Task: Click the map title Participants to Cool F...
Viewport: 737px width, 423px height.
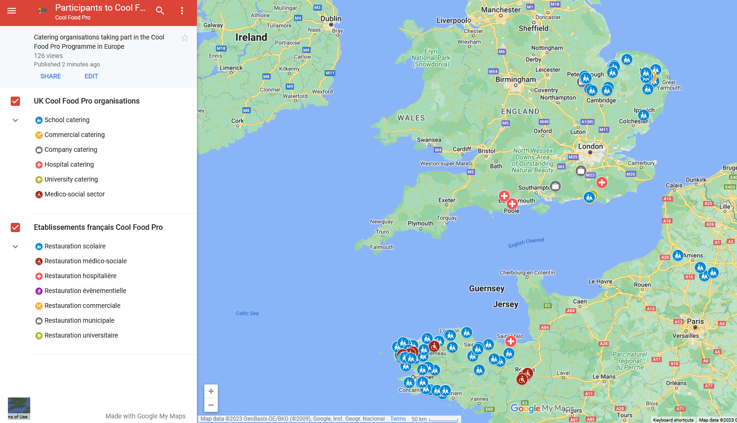Action: [100, 8]
